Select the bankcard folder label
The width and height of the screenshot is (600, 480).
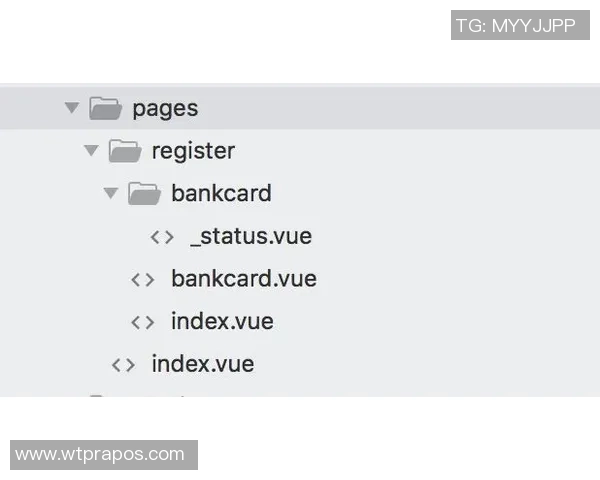tap(221, 193)
